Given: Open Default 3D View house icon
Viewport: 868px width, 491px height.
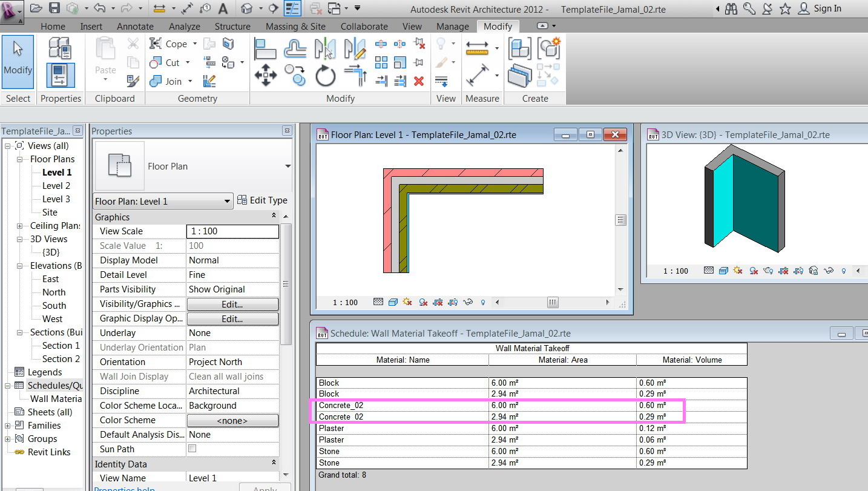Looking at the screenshot, I should (246, 8).
